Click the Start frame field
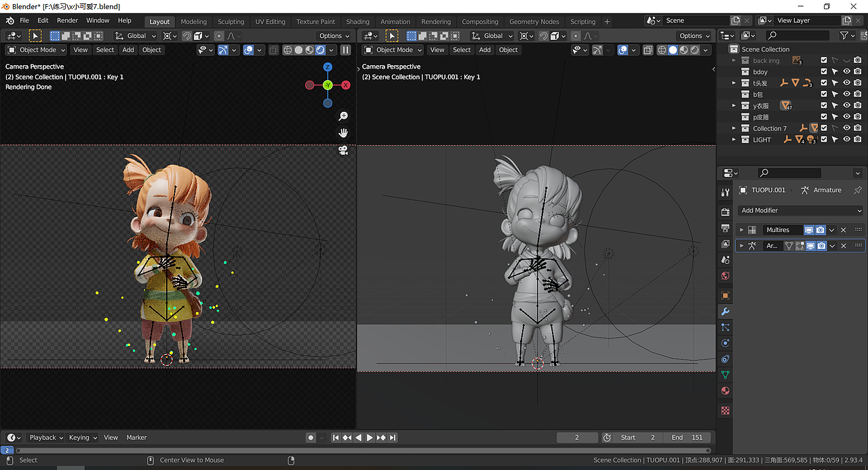 (x=638, y=437)
